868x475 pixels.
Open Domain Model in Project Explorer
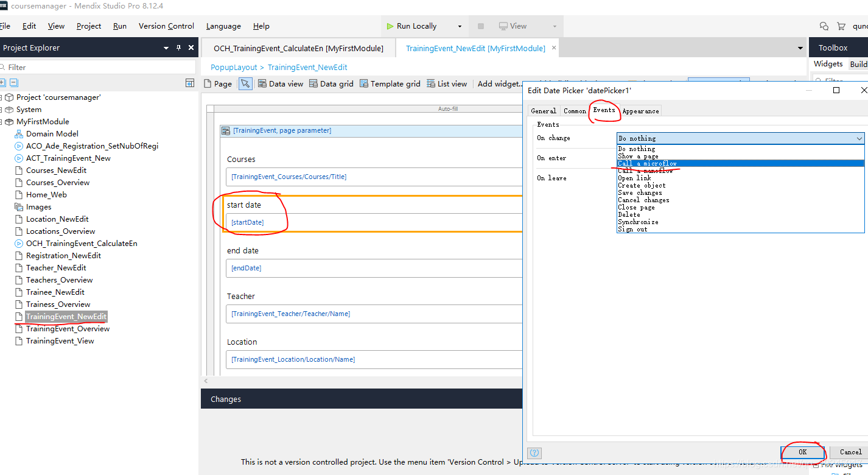coord(52,133)
